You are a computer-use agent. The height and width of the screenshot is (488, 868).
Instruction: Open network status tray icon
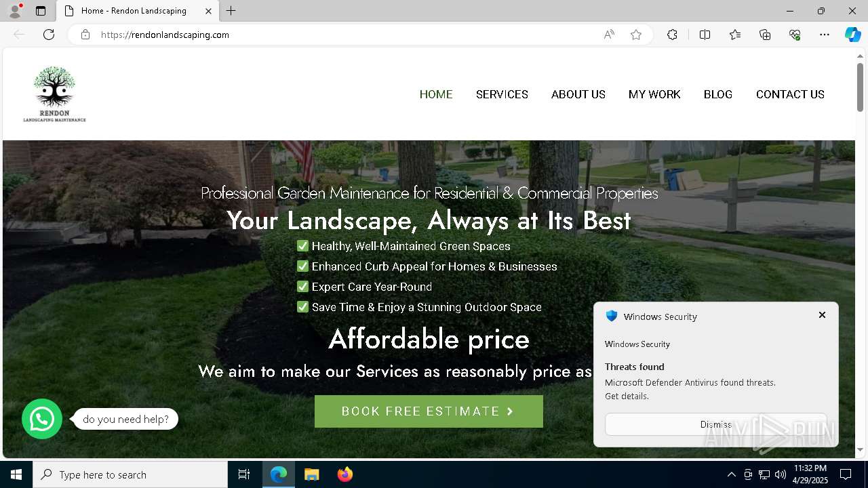[x=764, y=474]
